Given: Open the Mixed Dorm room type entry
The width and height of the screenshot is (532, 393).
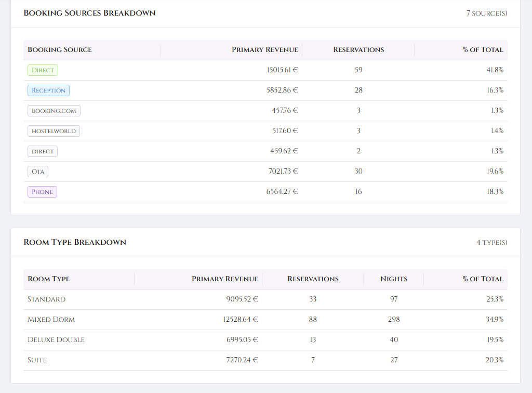Looking at the screenshot, I should (51, 319).
